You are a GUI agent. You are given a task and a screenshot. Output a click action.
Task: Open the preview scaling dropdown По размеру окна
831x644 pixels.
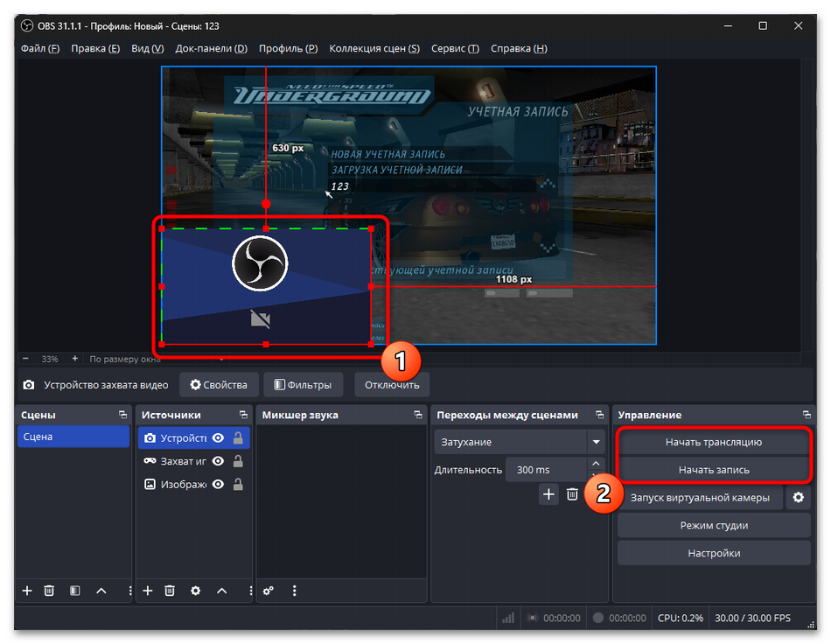tap(158, 359)
